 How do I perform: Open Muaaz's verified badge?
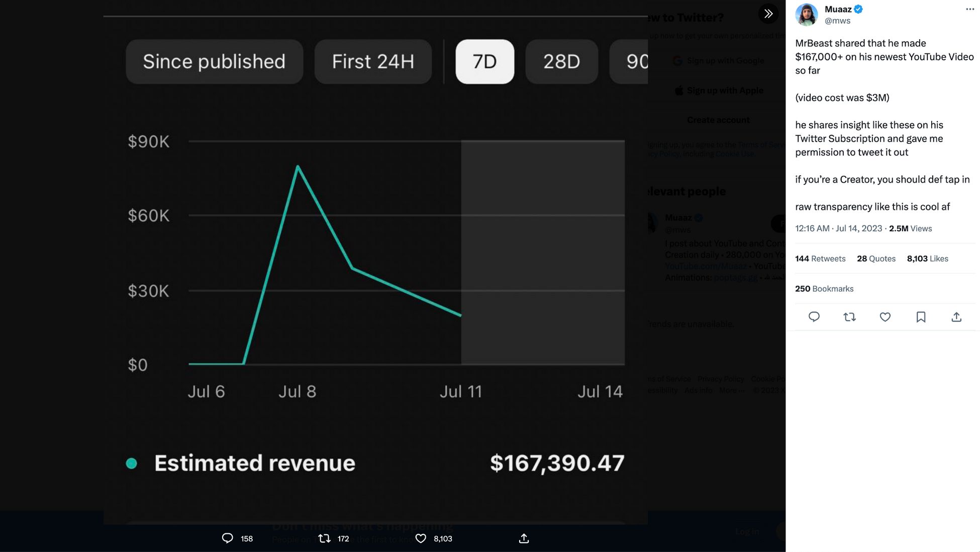click(858, 9)
